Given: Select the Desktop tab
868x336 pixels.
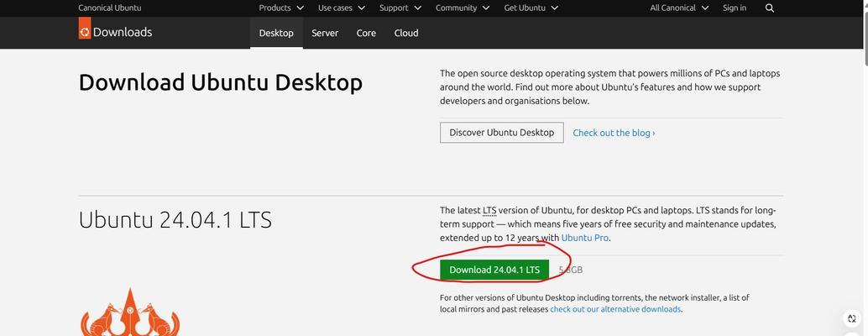Looking at the screenshot, I should tap(276, 34).
